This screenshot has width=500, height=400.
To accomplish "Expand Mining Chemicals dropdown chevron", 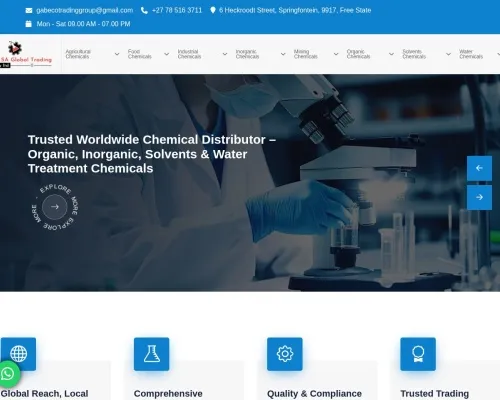I will 336,54.
